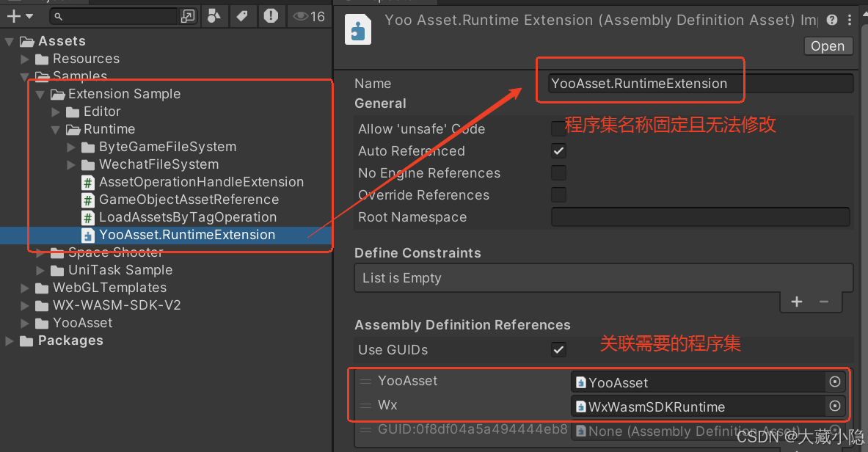The width and height of the screenshot is (868, 452).
Task: Open search in new window icon
Action: coord(189,17)
